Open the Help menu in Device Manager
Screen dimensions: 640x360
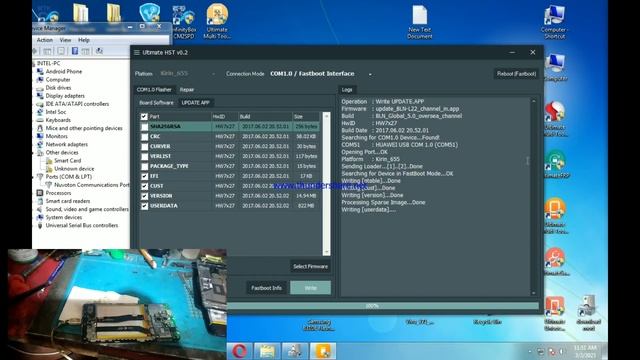84,40
